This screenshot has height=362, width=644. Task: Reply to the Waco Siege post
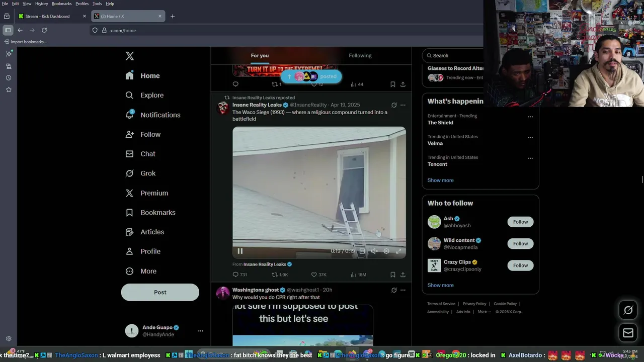tap(239, 275)
